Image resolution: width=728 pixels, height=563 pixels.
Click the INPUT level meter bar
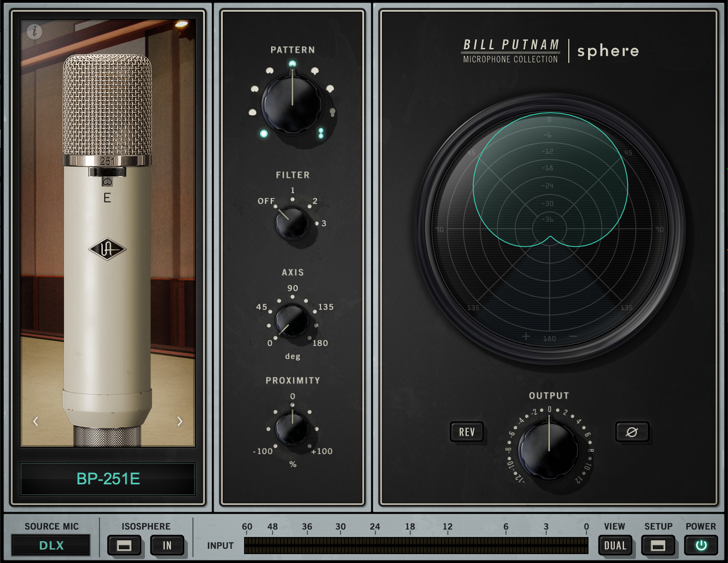[x=416, y=546]
